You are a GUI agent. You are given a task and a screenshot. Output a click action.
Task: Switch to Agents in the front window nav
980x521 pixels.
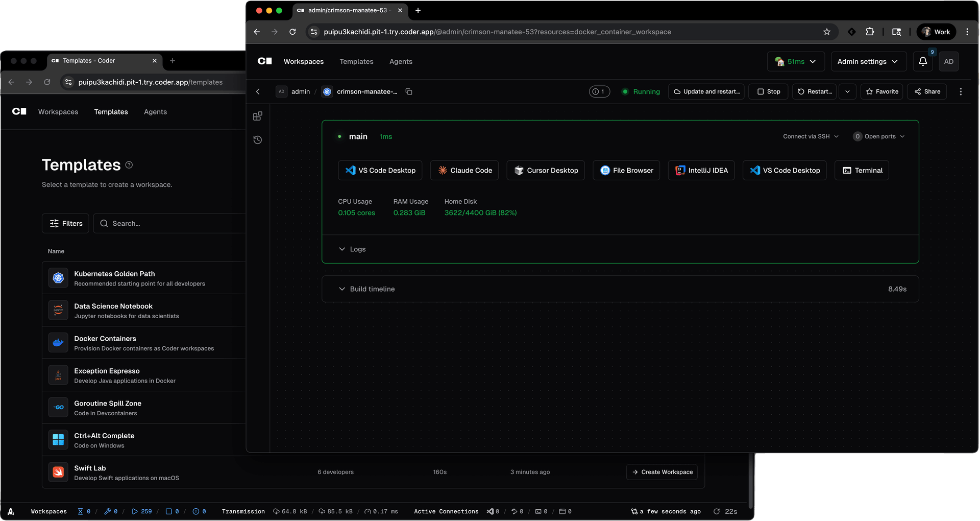tap(401, 61)
